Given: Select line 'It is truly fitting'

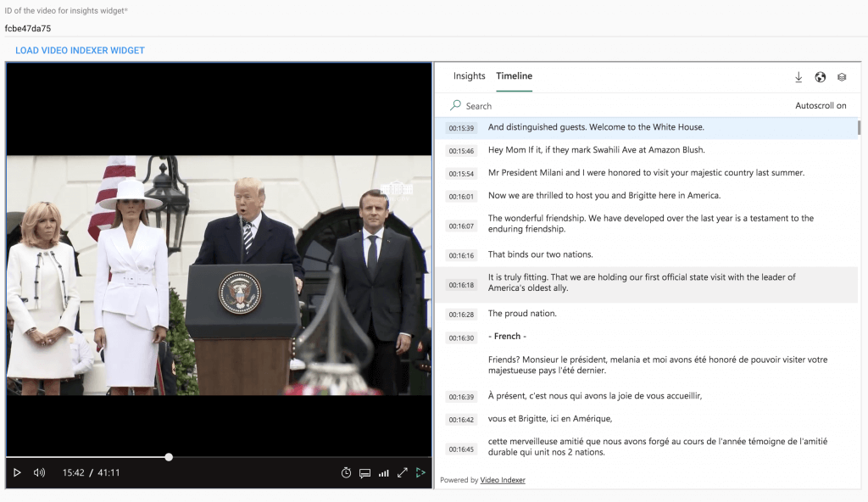Looking at the screenshot, I should click(642, 282).
